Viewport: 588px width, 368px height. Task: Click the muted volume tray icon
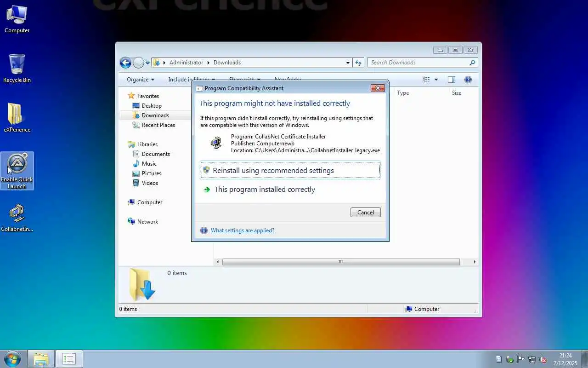click(x=543, y=359)
